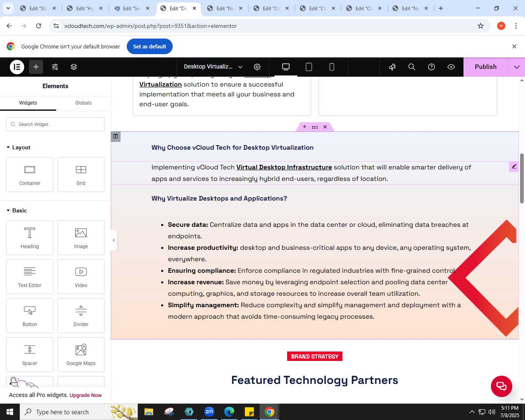Open the Structure layers icon
This screenshot has width=525, height=420.
click(x=74, y=67)
